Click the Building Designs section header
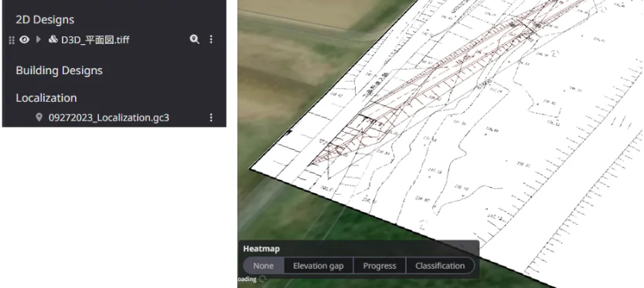This screenshot has height=288, width=644. (59, 70)
